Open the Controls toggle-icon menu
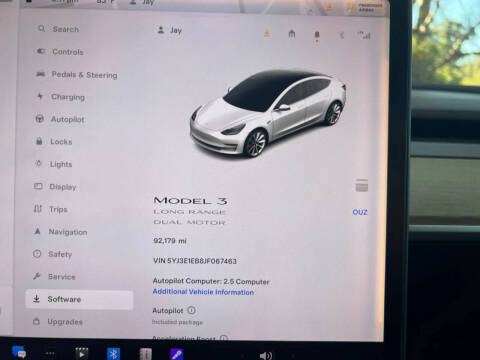This screenshot has width=480, height=360. [x=60, y=52]
